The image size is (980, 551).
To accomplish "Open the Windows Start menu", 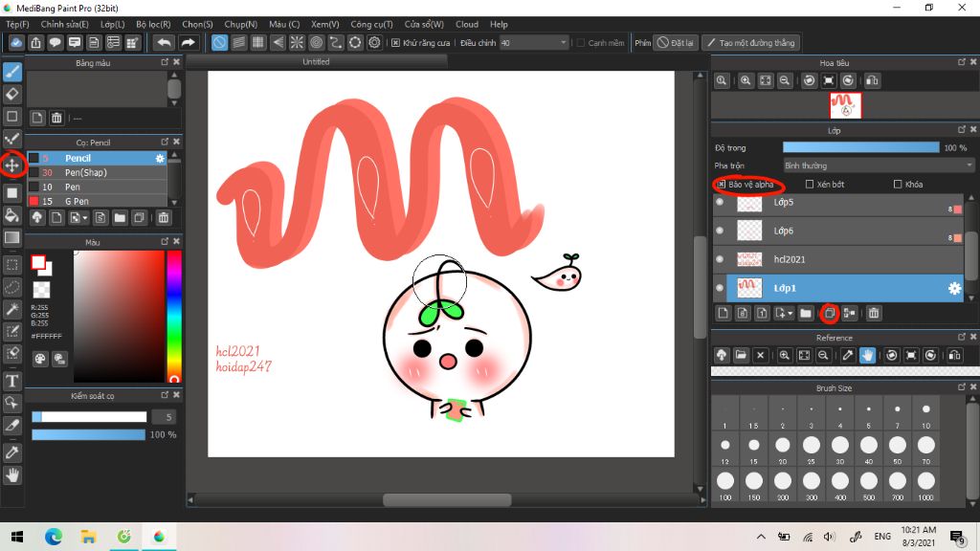I will (17, 537).
